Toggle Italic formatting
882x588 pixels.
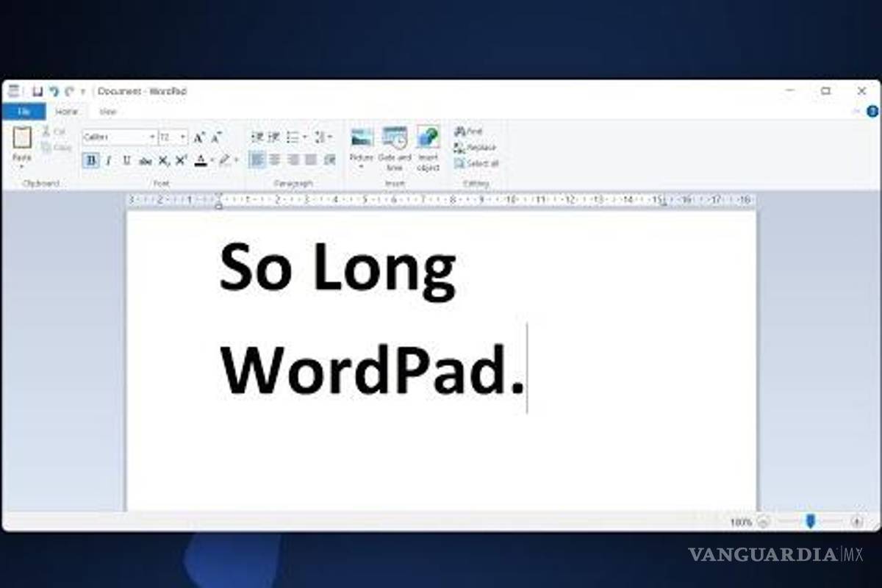pyautogui.click(x=109, y=160)
